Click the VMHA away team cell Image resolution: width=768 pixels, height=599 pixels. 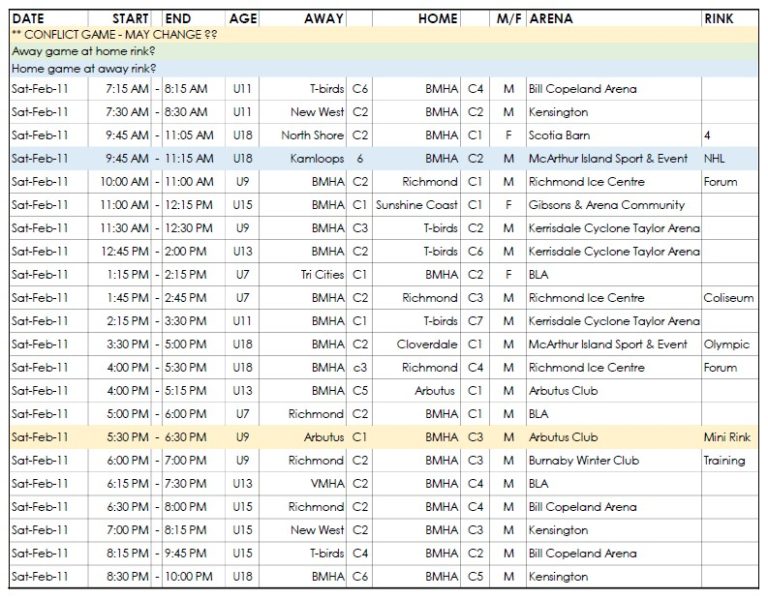[x=326, y=483]
